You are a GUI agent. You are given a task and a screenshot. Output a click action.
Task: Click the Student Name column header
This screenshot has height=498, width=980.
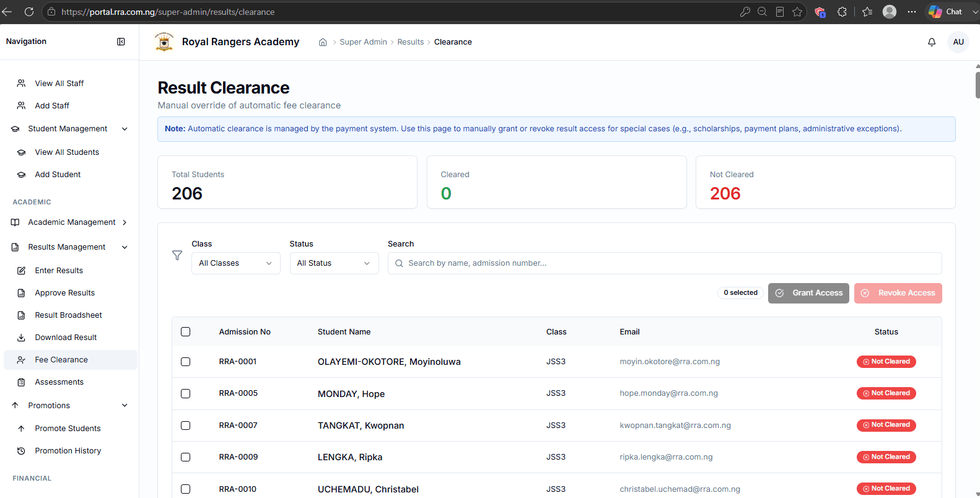click(x=344, y=332)
